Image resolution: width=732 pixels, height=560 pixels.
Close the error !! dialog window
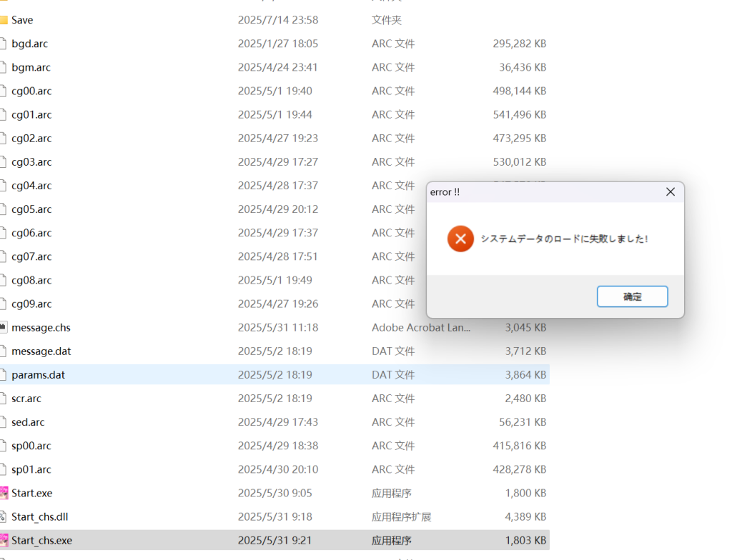670,192
